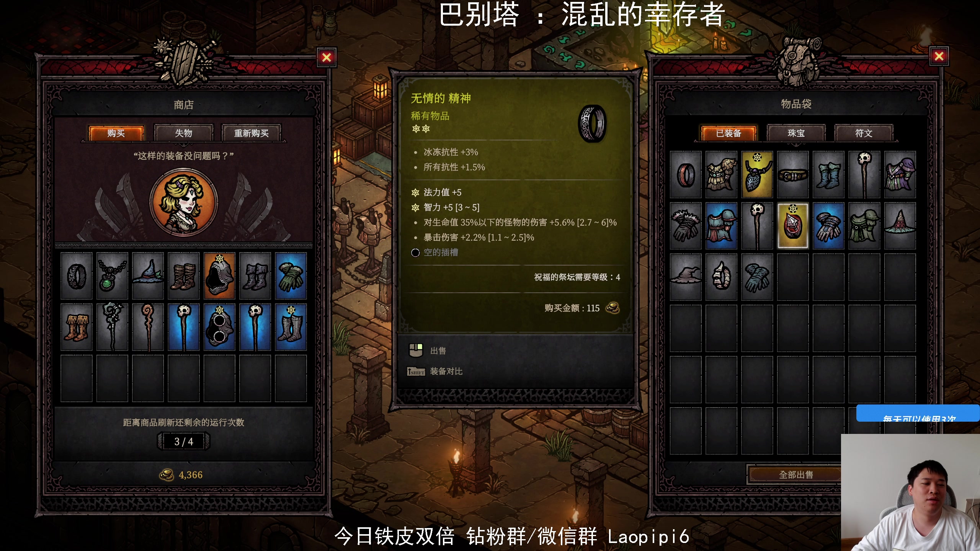
Task: Select the dark ring in the shop
Action: point(77,275)
